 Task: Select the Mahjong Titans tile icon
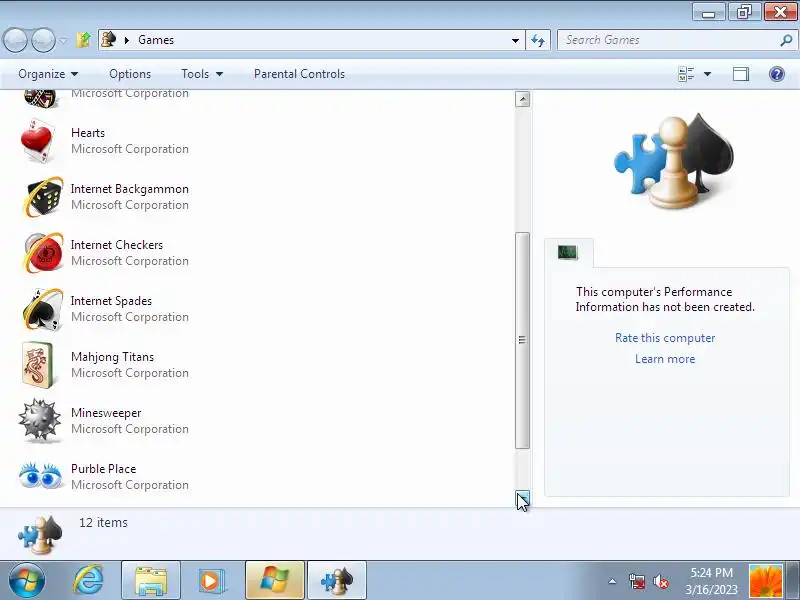[x=37, y=365]
